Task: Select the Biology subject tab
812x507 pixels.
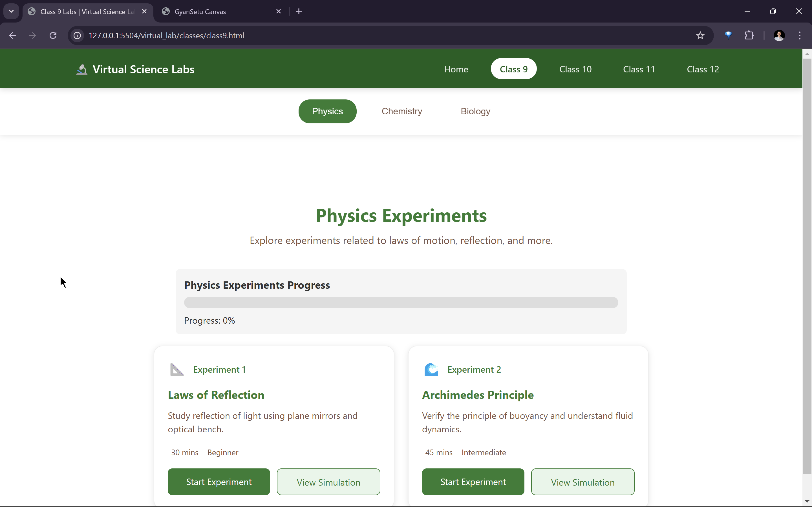Action: point(475,111)
